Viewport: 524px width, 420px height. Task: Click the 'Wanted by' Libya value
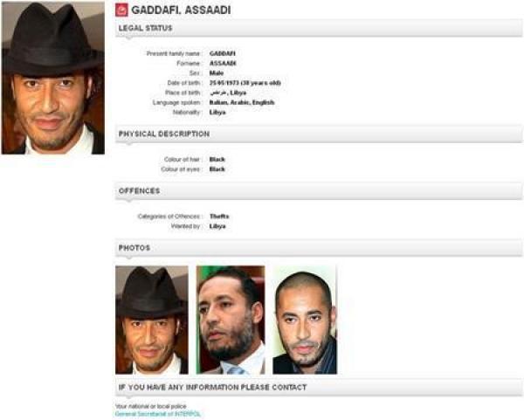point(217,226)
